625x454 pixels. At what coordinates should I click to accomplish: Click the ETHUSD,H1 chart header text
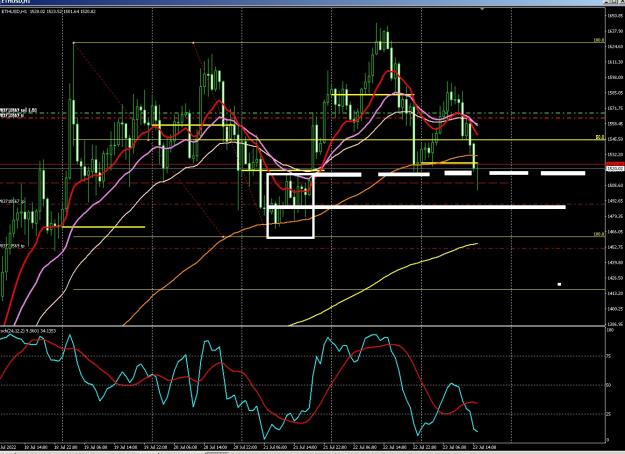(48, 12)
